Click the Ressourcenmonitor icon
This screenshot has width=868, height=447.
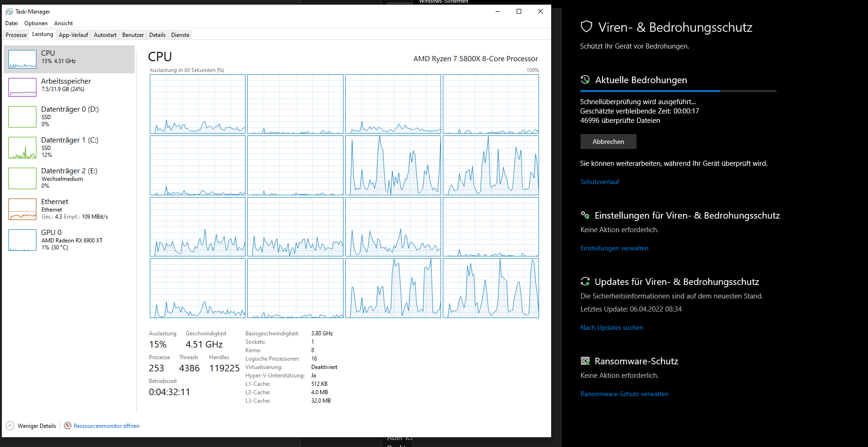click(68, 426)
